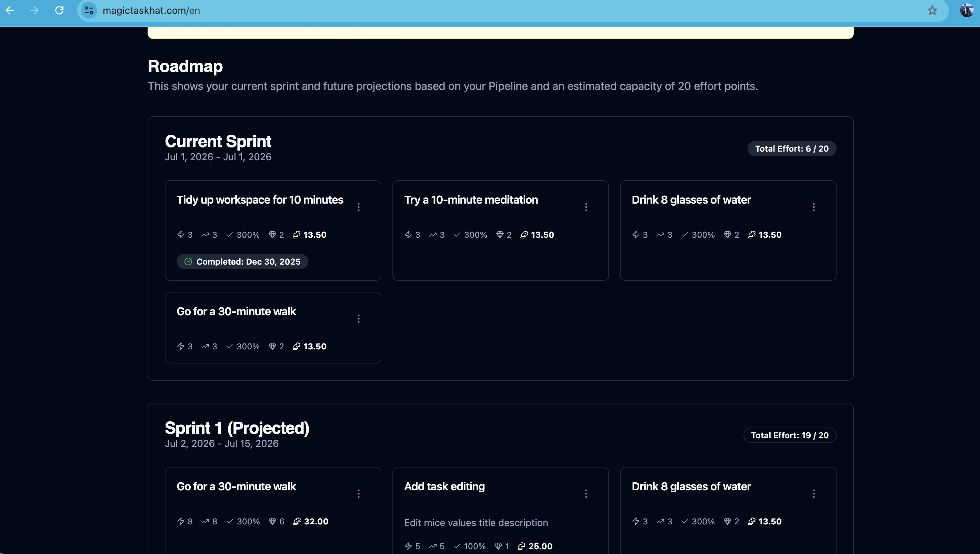Click trend icon on Current Sprint walk card

[x=205, y=346]
